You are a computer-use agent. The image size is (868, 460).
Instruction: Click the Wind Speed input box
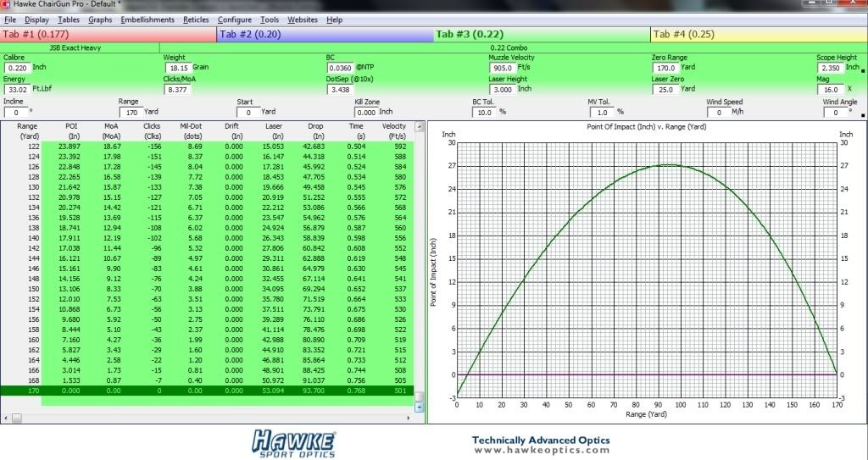[x=717, y=112]
